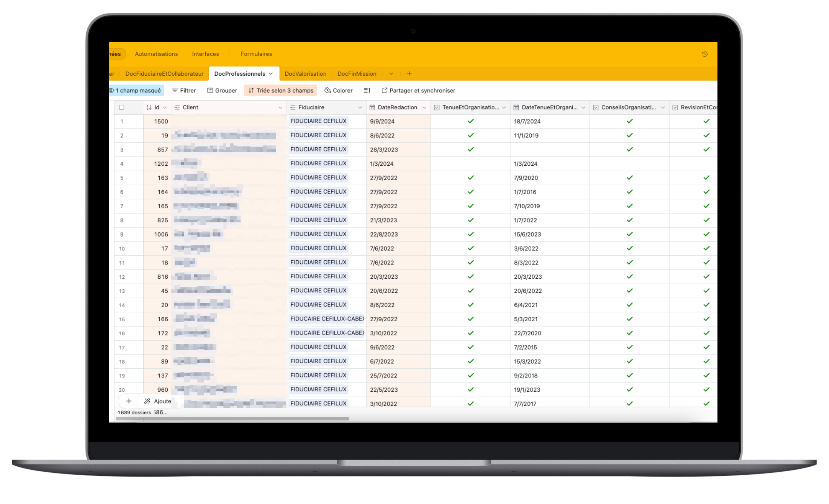This screenshot has width=829, height=504.
Task: Add a new record with the bottom plus button
Action: tap(128, 401)
